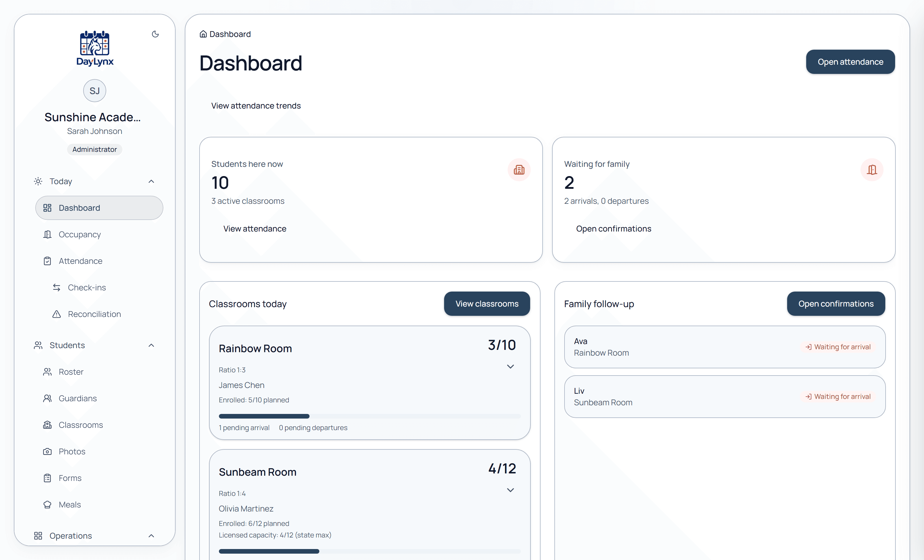Click the Meals chef hat icon
Viewport: 924px width, 560px height.
point(47,505)
